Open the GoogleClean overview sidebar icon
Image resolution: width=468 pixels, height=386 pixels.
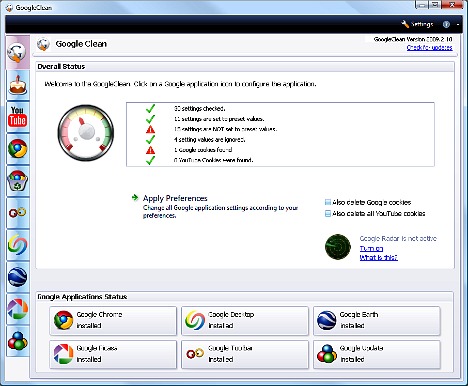[17, 52]
